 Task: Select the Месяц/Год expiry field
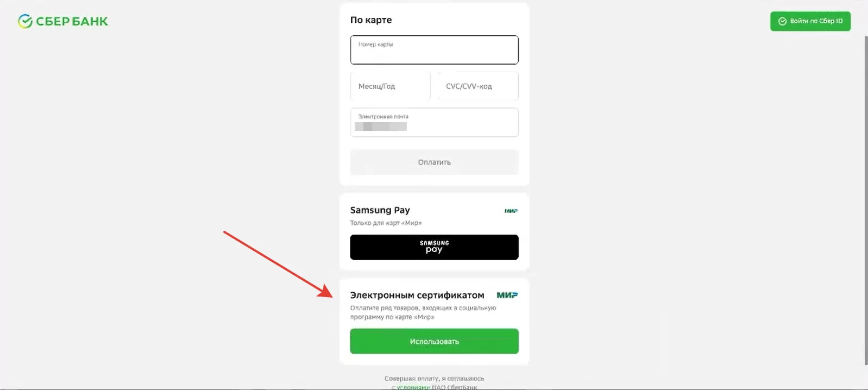pyautogui.click(x=391, y=86)
